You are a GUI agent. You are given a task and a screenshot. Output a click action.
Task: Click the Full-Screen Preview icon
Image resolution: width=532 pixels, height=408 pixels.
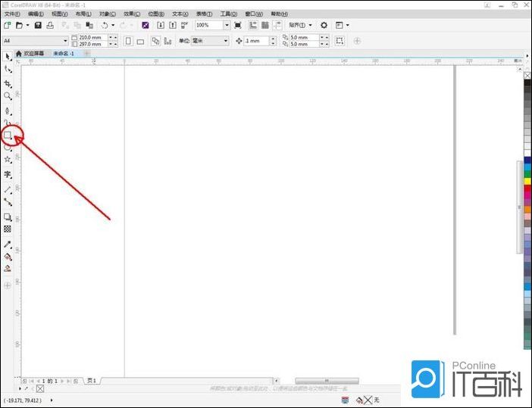point(238,25)
